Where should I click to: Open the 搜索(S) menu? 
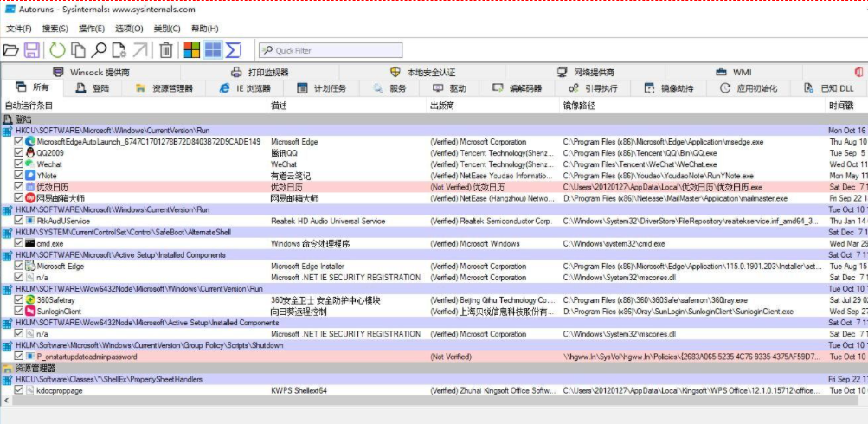tap(55, 29)
